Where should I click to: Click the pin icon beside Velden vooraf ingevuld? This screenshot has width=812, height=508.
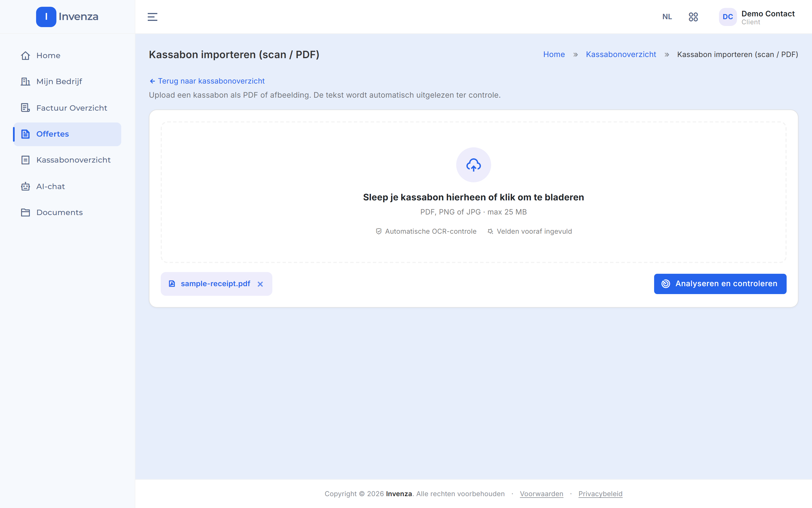[490, 231]
